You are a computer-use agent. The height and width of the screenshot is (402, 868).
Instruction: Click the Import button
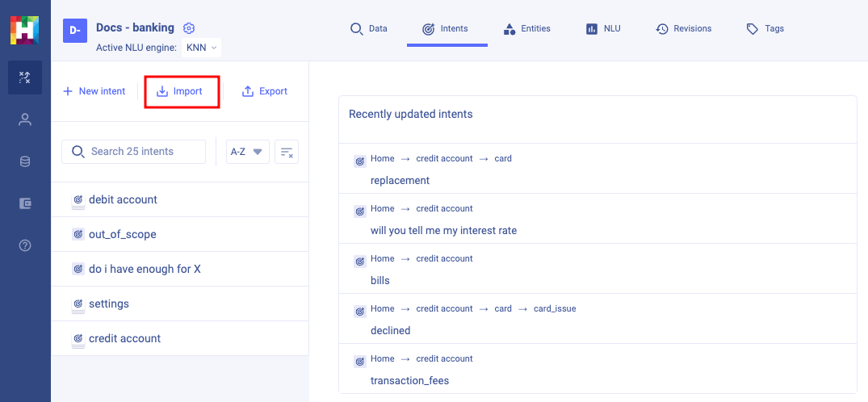click(x=181, y=91)
